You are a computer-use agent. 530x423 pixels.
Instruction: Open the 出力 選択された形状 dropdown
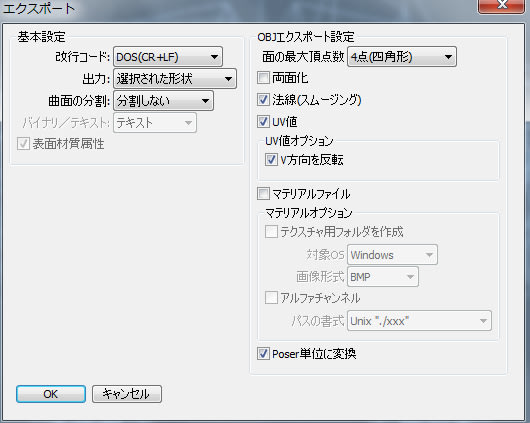175,79
